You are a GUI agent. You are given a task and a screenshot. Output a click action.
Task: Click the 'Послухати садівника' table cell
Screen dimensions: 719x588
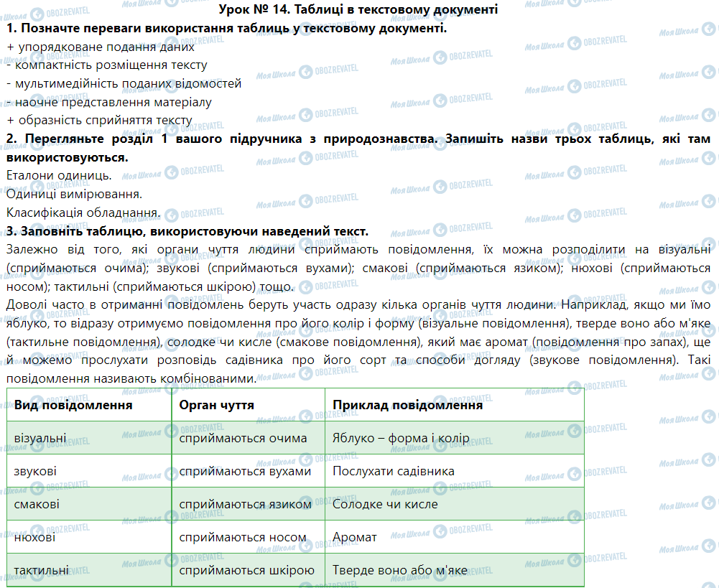(394, 471)
